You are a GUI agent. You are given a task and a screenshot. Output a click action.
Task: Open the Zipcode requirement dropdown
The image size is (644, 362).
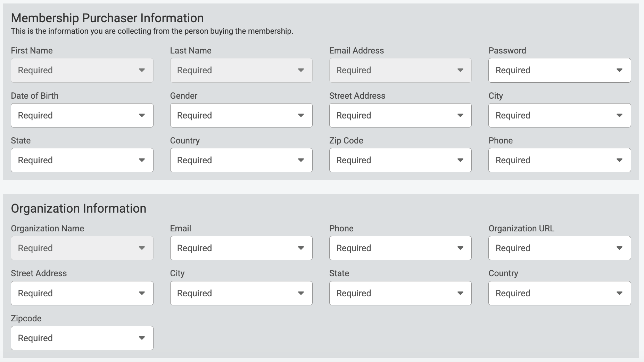82,338
